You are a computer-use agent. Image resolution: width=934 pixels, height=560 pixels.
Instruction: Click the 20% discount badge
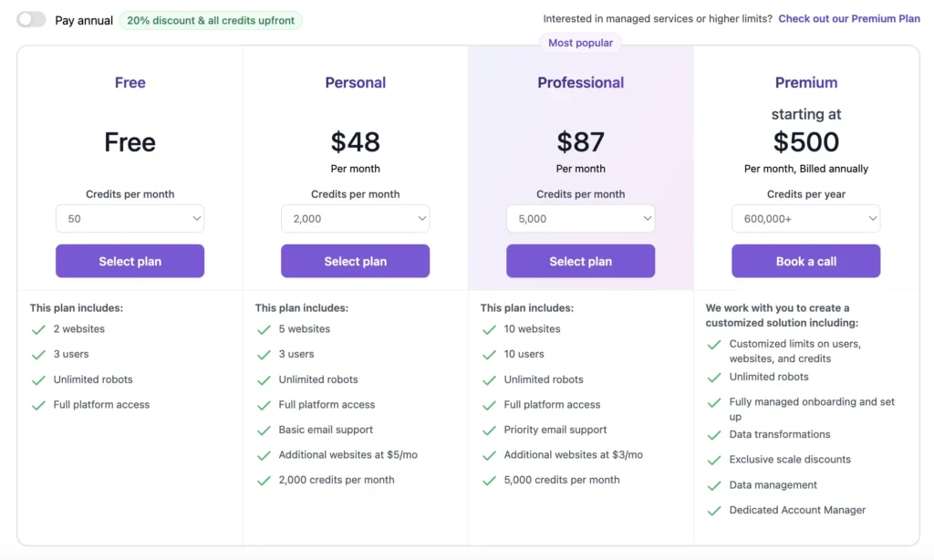[x=210, y=20]
